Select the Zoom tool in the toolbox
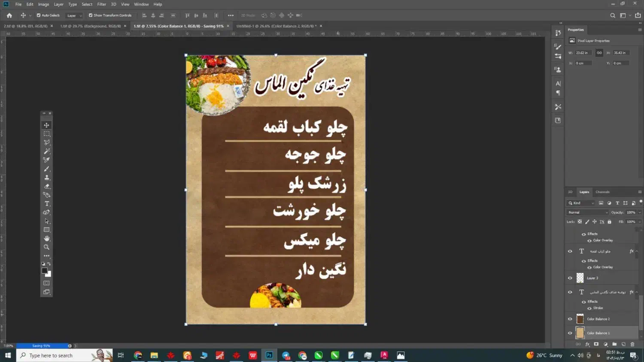This screenshot has width=644, height=362. (46, 247)
